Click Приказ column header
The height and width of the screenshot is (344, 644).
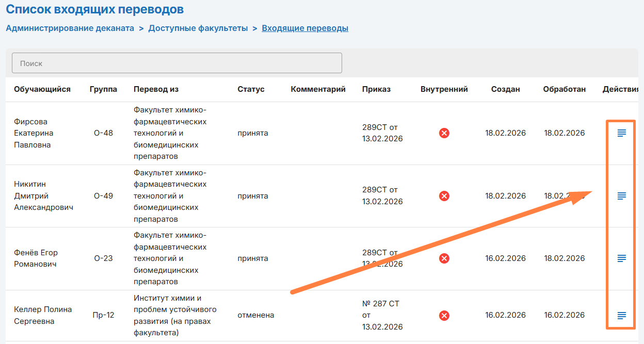376,89
